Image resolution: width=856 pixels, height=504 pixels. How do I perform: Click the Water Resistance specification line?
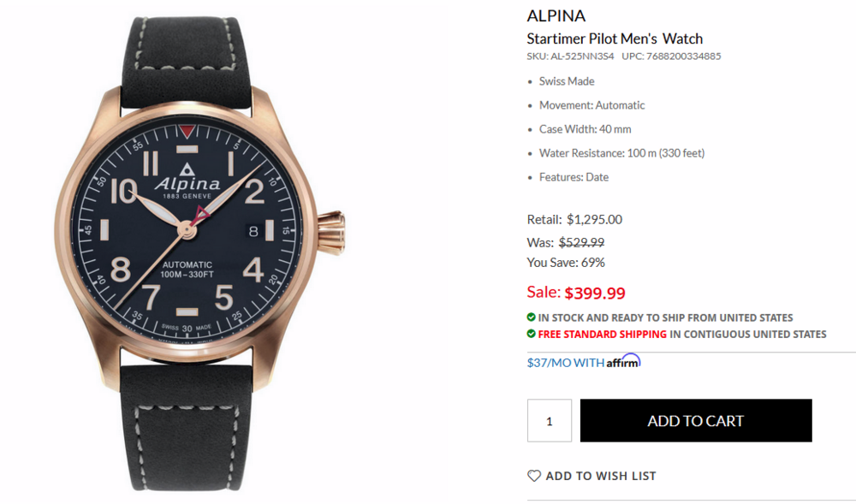tap(621, 153)
